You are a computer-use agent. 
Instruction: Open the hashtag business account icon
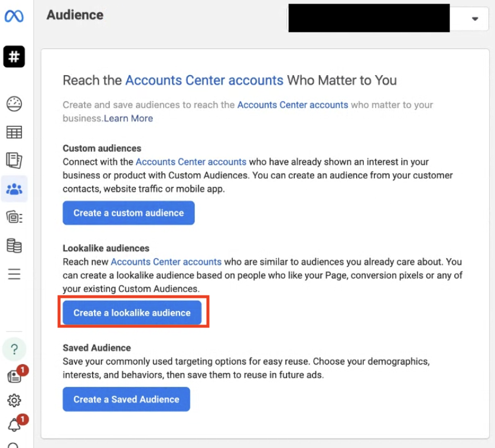[14, 57]
